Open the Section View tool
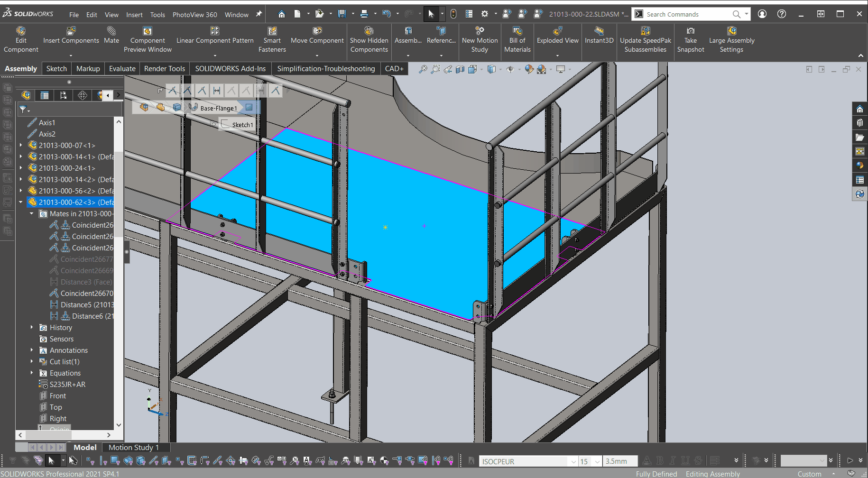Screen dimensions: 868x478 click(x=460, y=69)
